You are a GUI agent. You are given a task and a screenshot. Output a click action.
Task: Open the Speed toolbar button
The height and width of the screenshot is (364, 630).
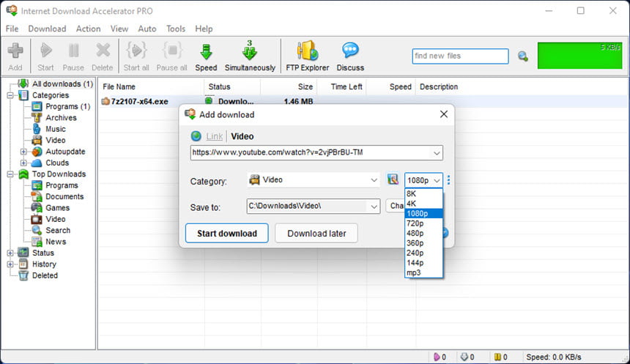point(206,56)
